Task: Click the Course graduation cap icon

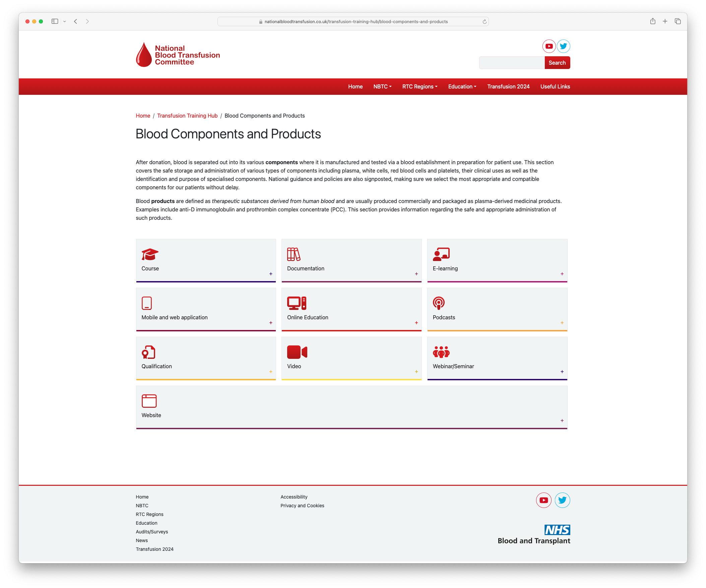Action: pos(149,255)
